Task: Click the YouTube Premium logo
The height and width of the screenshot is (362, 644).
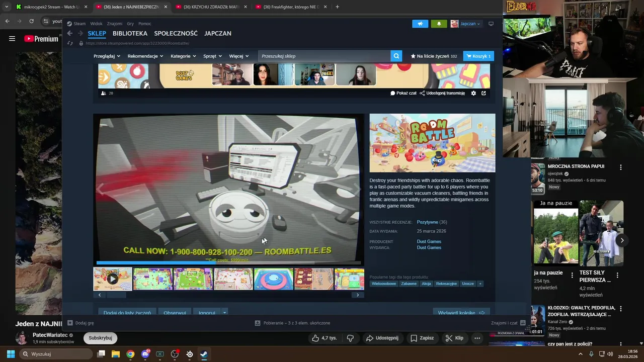Action: click(x=41, y=39)
